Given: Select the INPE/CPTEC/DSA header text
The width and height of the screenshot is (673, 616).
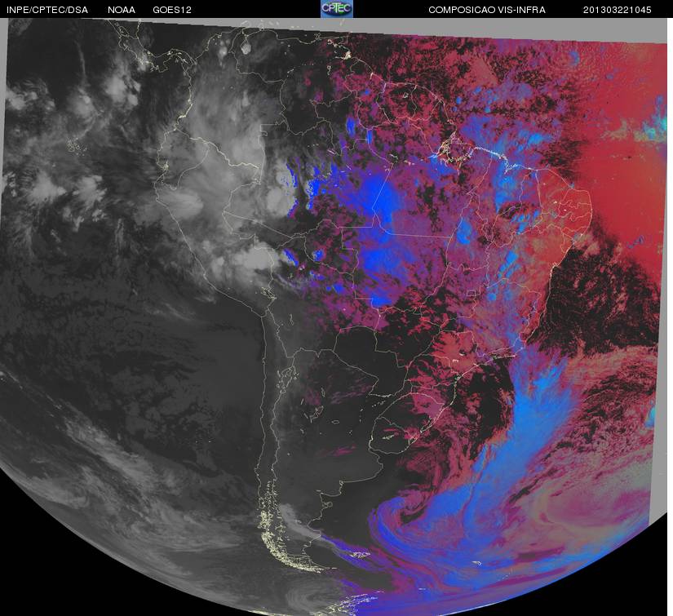Looking at the screenshot, I should [x=47, y=10].
